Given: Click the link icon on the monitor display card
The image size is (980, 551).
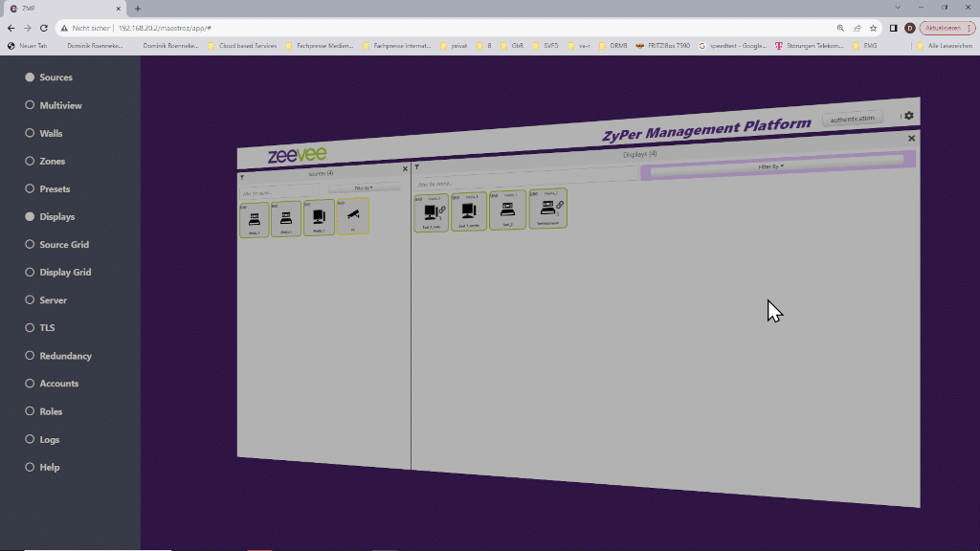Looking at the screenshot, I should (442, 210).
